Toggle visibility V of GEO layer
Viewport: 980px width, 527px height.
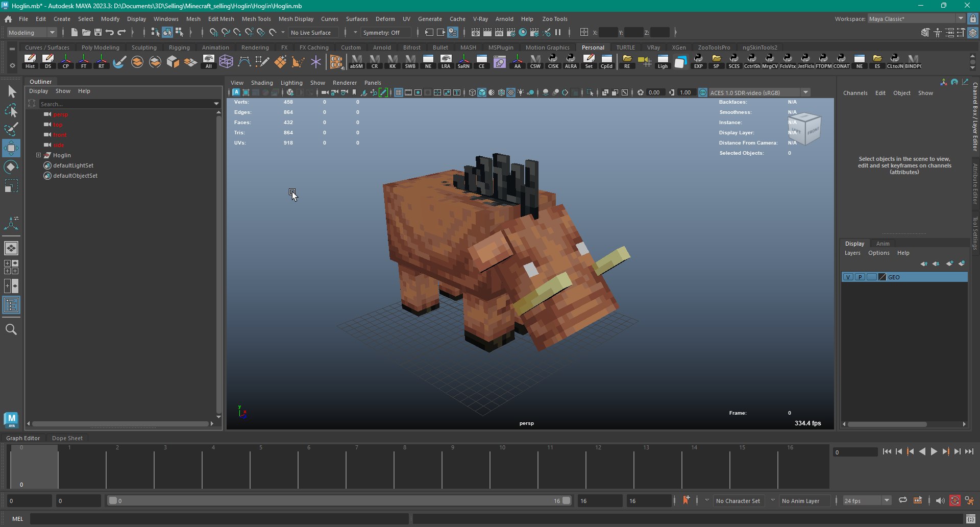click(848, 277)
